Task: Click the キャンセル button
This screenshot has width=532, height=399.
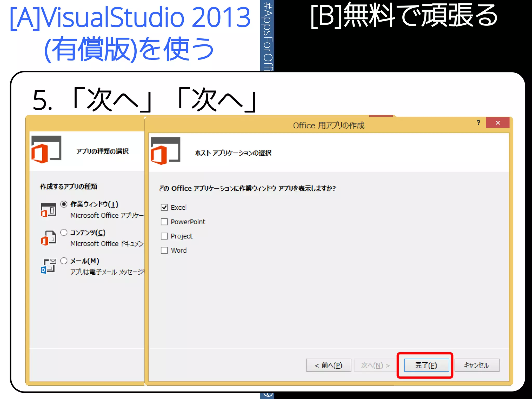Action: tap(477, 365)
